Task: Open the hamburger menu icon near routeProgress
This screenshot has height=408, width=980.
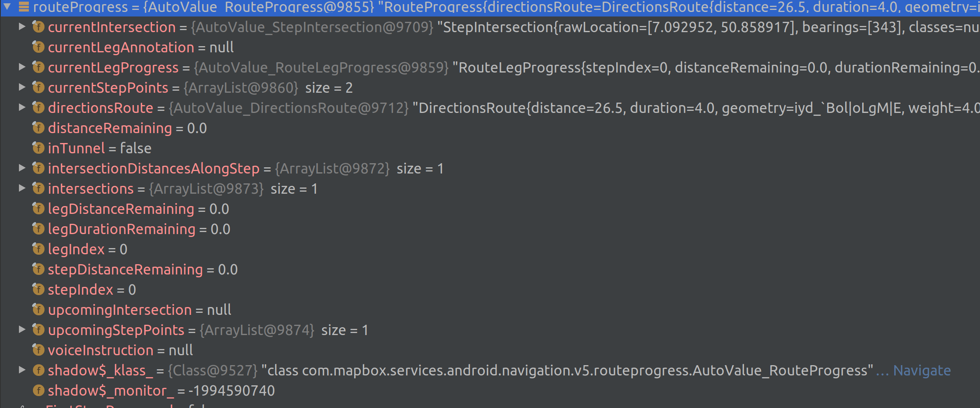Action: click(23, 7)
